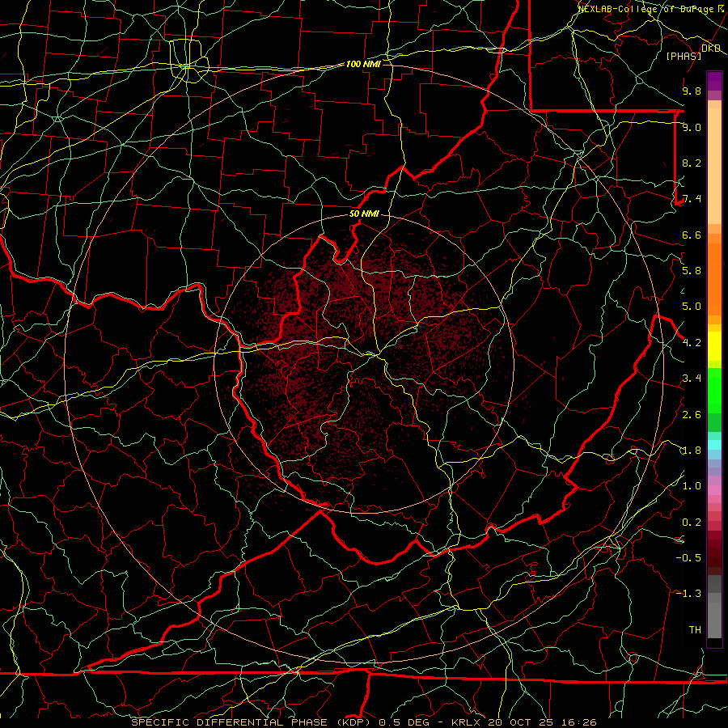This screenshot has width=728, height=728.
Task: Click the 0.2 scale value
Action: (692, 523)
